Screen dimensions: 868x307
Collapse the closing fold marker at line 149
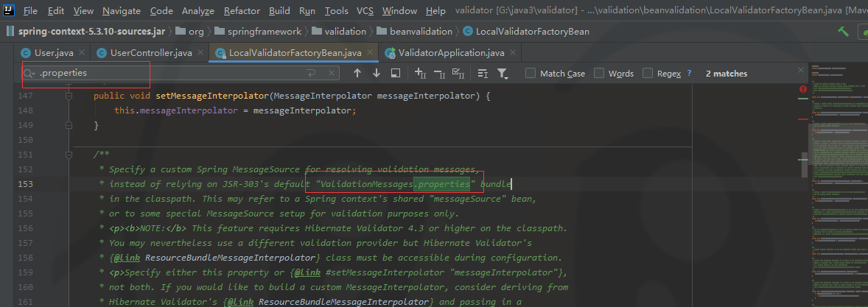pyautogui.click(x=69, y=126)
